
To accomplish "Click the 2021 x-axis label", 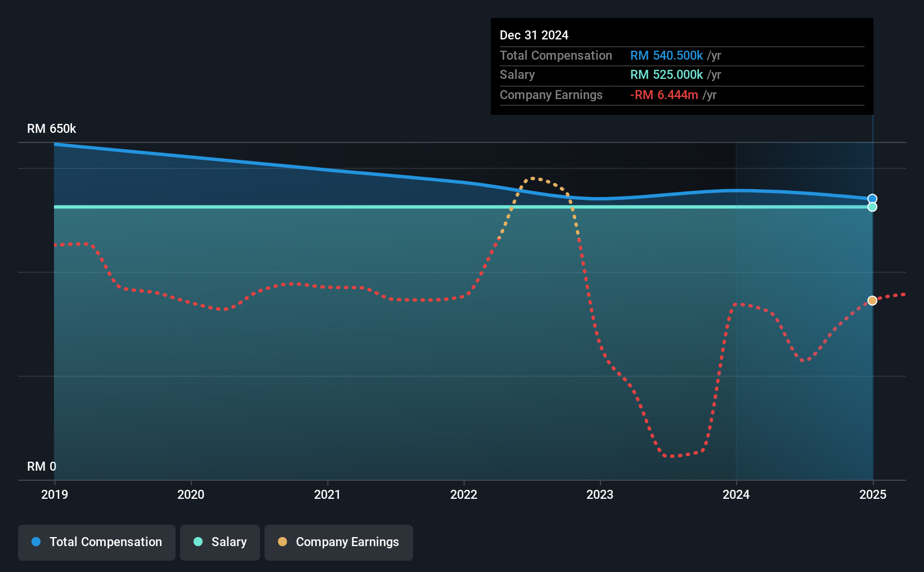I will 328,494.
